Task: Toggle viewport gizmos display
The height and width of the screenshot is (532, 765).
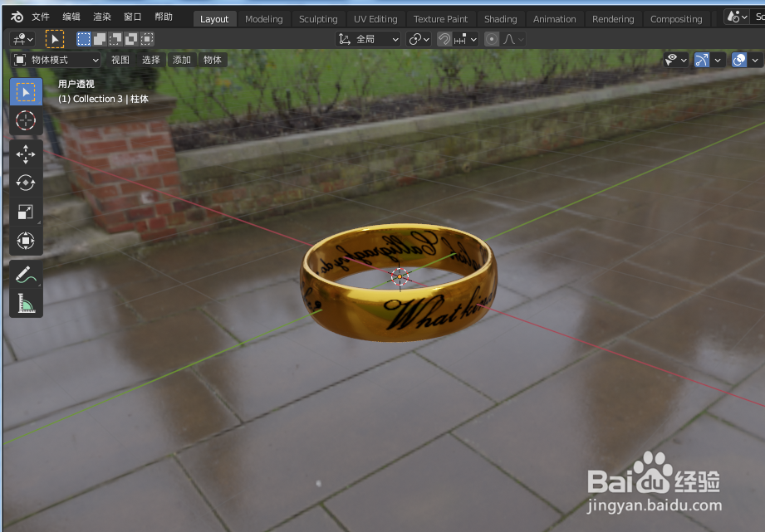Action: 702,60
